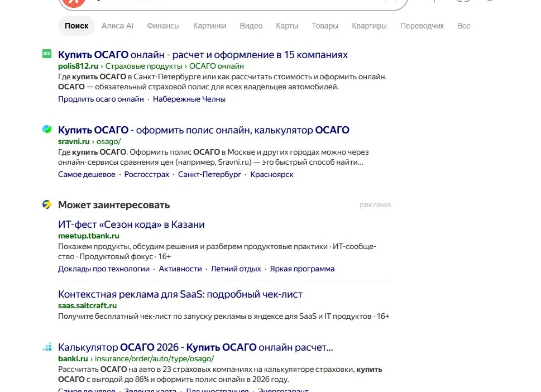Open Яркая программа sitelink
This screenshot has height=392, width=541.
302,269
